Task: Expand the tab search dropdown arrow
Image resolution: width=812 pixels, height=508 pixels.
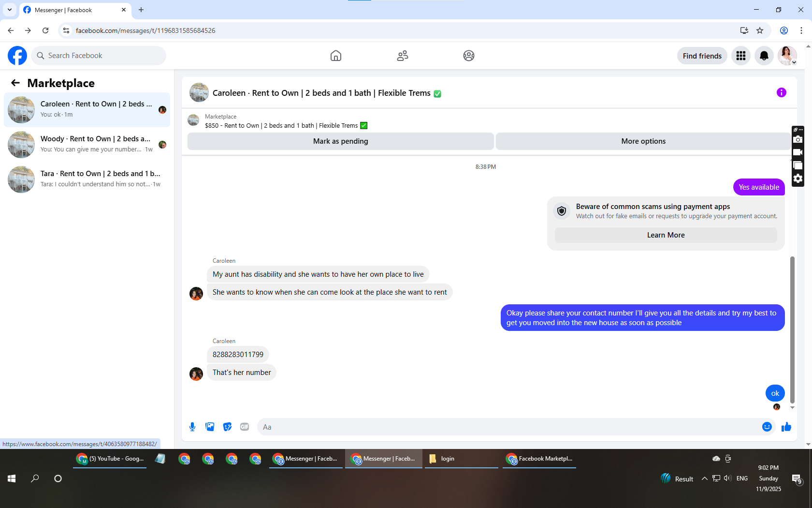Action: 10,10
